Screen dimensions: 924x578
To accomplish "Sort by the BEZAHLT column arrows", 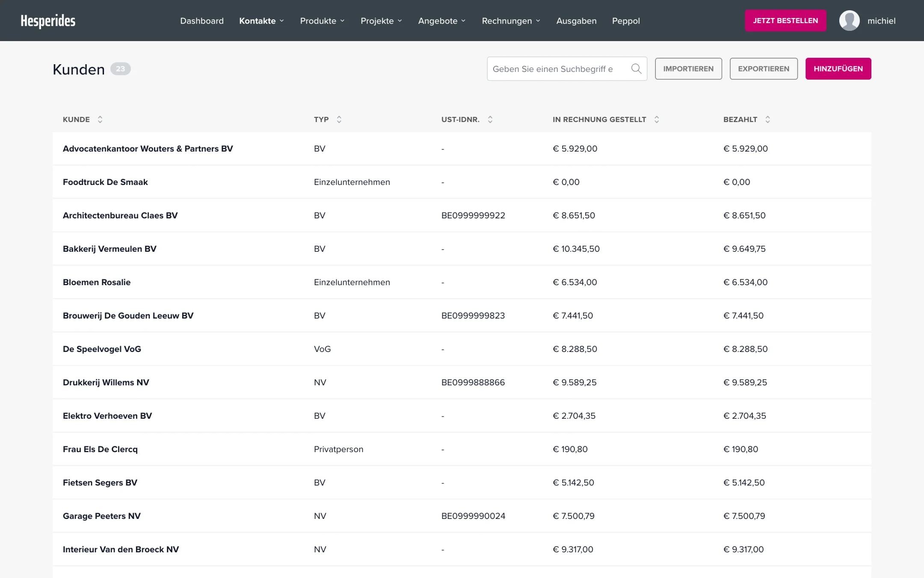I will [x=768, y=119].
